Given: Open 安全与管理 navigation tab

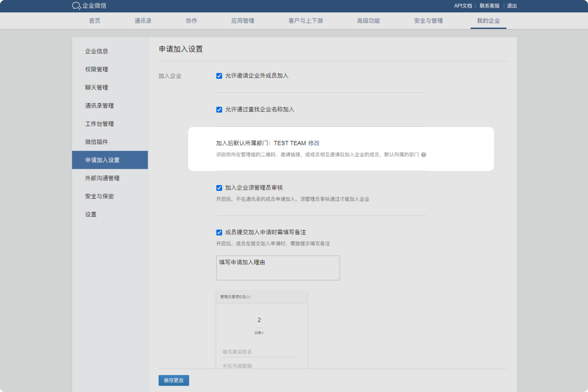Looking at the screenshot, I should (x=428, y=21).
